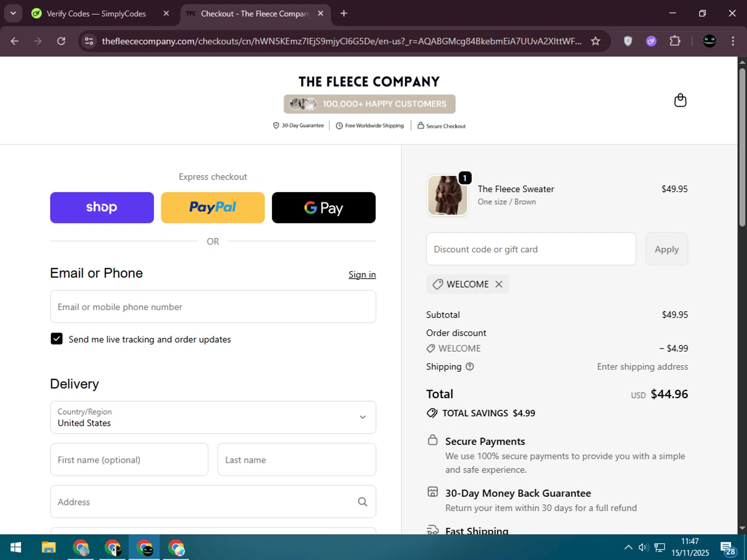
Task: Open the Chrome profile avatar
Action: point(710,41)
